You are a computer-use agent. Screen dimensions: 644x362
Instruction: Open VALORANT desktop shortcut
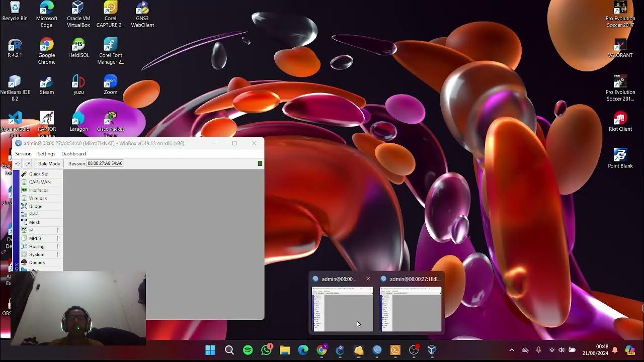coord(620,48)
